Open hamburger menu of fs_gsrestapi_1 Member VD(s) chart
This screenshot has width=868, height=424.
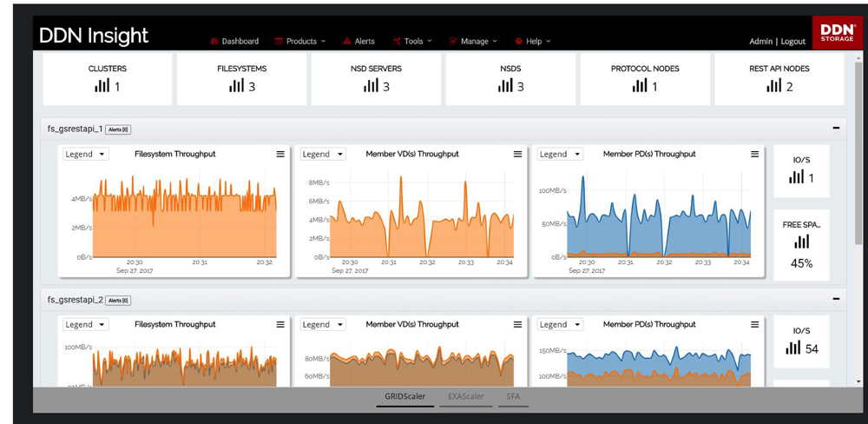click(517, 154)
